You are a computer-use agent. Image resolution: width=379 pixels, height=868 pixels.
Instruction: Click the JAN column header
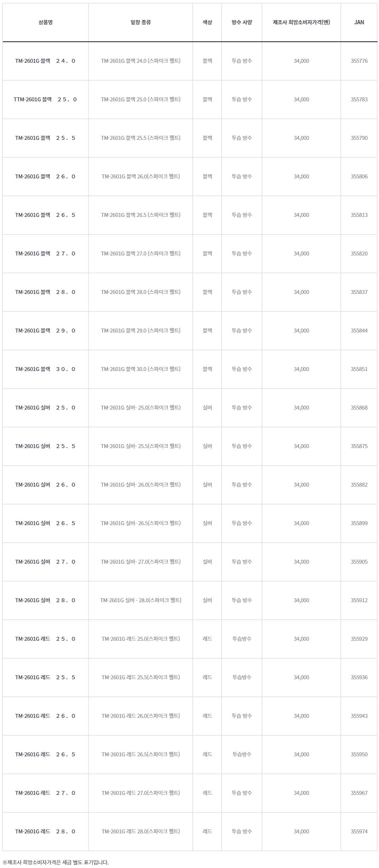(x=359, y=22)
